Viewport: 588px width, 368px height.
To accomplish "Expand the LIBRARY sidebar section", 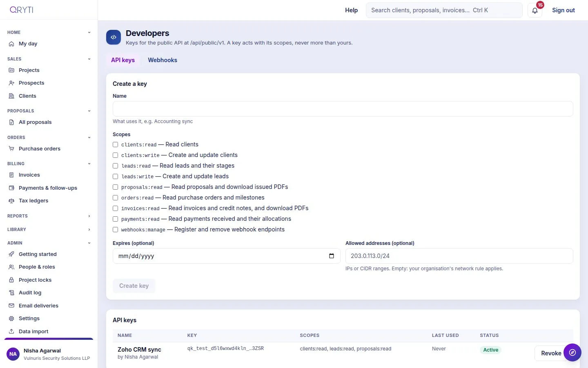I will click(49, 229).
